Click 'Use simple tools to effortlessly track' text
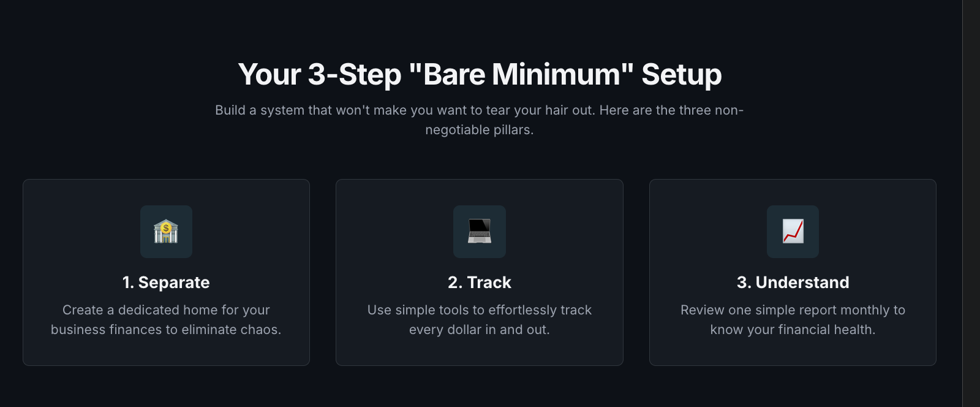 tap(480, 310)
